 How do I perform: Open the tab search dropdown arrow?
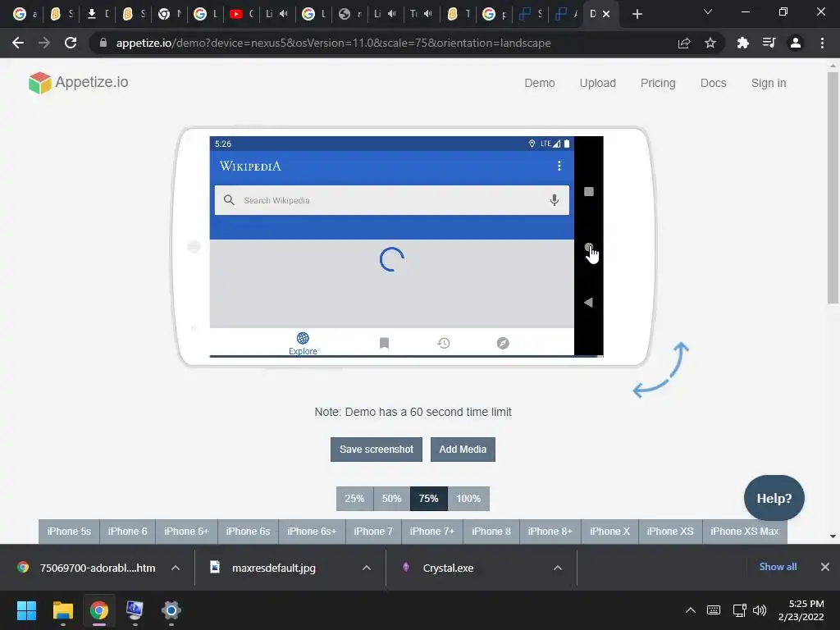[708, 12]
